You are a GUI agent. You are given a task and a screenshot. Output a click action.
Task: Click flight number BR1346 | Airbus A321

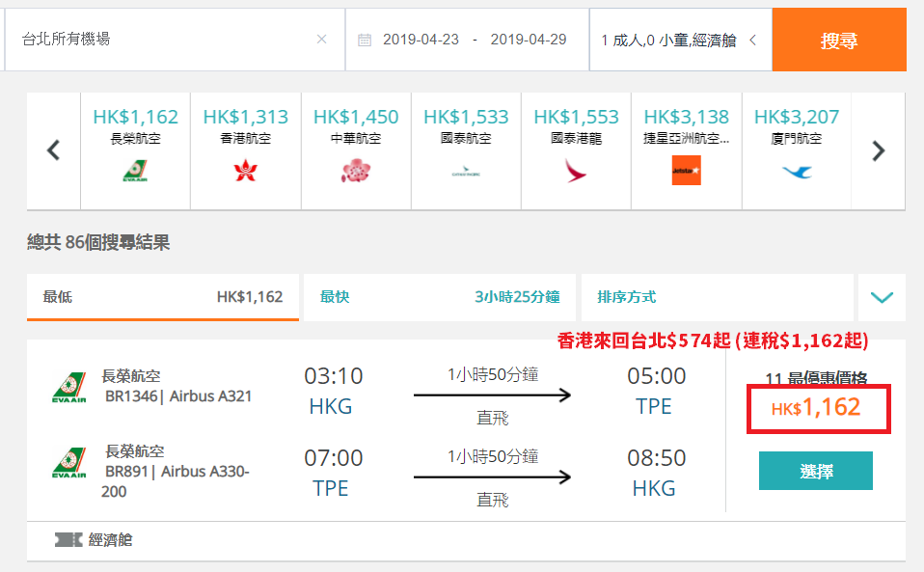pos(178,395)
